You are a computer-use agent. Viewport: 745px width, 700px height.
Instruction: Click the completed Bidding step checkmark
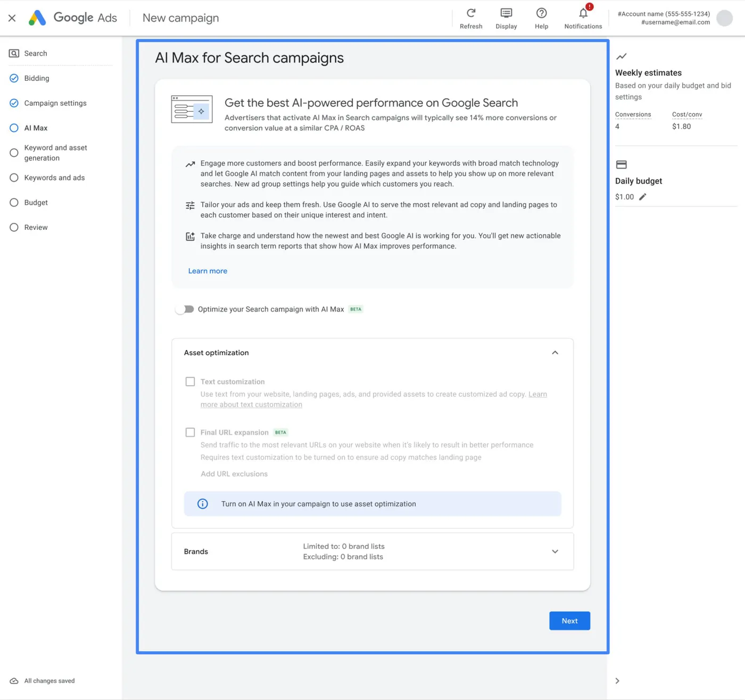(x=14, y=78)
